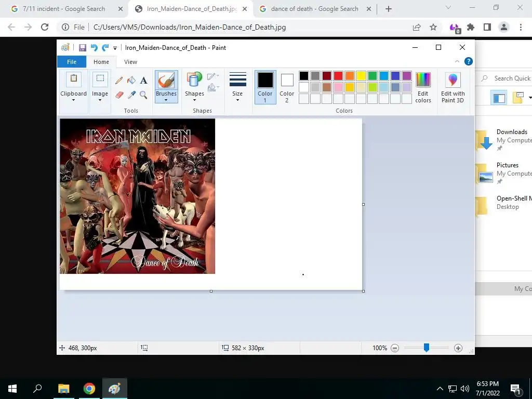Open Downloads folder in File Explorer
The image size is (532, 399).
point(503,139)
